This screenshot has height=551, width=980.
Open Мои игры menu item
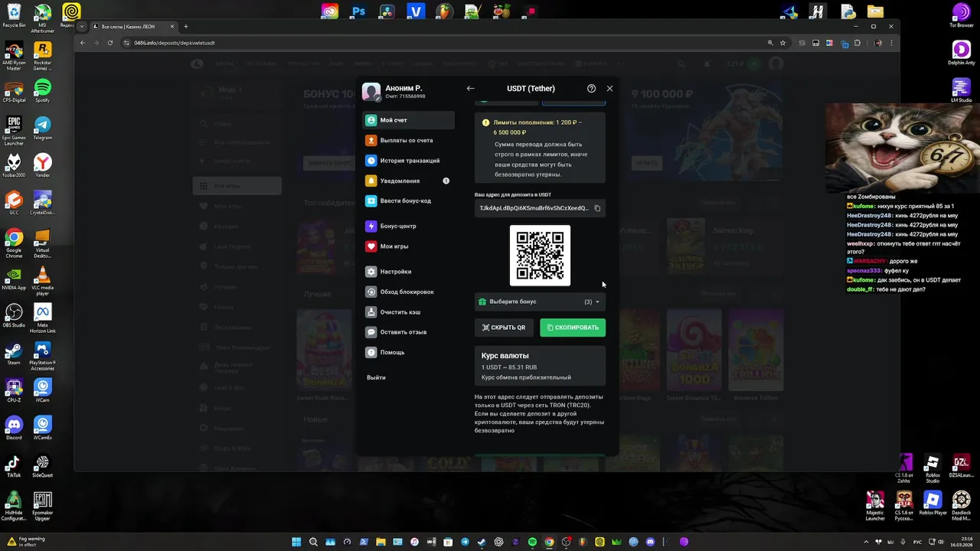(408, 246)
